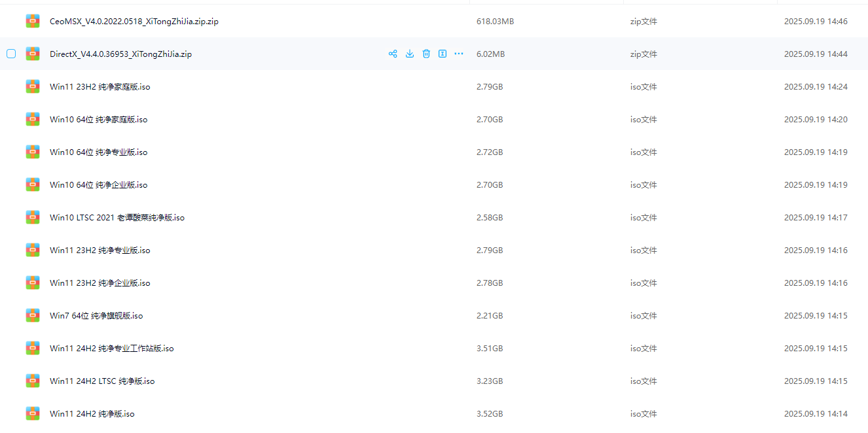Screen dimensions: 868x433
Task: Click the 3.51GB size of 专业工作站版
Action: point(490,348)
